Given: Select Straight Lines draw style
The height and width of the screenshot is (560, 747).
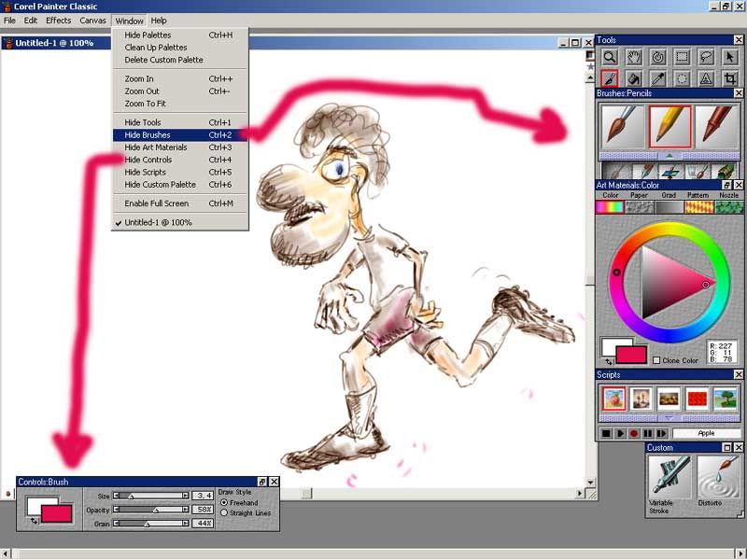Looking at the screenshot, I should click(224, 513).
